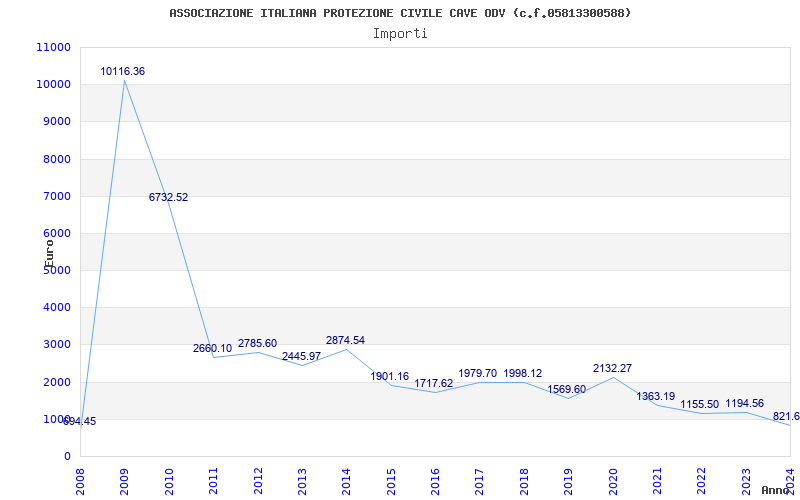Click the 2020 x-axis year label
This screenshot has width=800, height=500.
click(x=613, y=481)
